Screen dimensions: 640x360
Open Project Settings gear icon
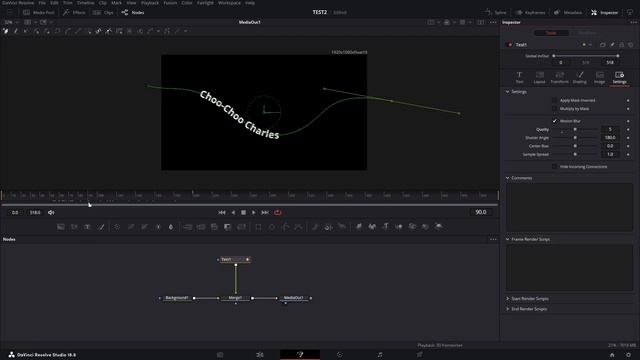point(629,355)
